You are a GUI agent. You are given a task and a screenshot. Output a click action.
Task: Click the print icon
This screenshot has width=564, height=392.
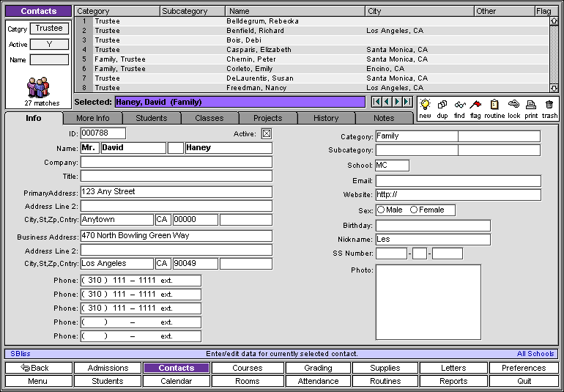531,105
